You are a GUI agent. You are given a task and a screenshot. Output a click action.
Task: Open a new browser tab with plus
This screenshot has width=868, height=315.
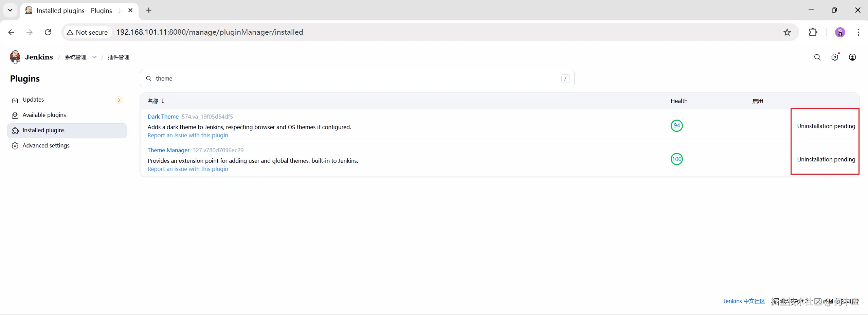pyautogui.click(x=149, y=10)
